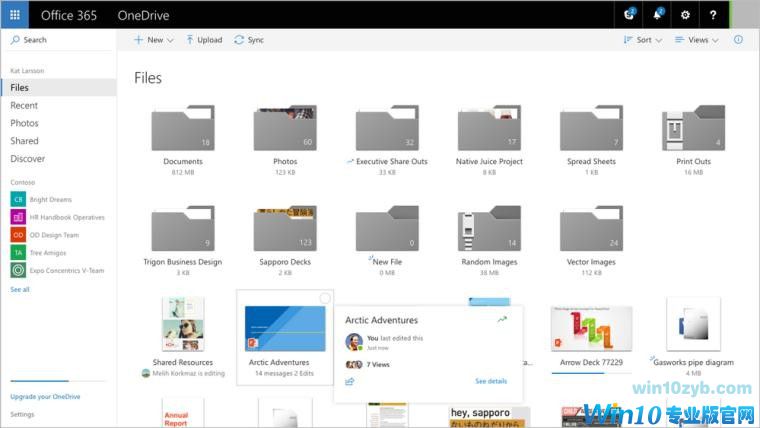Open the info details pane icon
760x428 pixels.
739,40
